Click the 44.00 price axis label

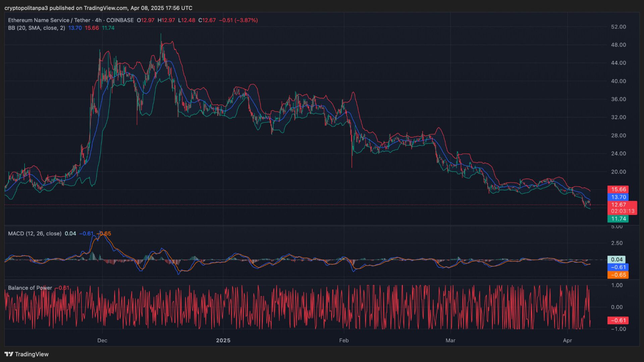pos(619,63)
